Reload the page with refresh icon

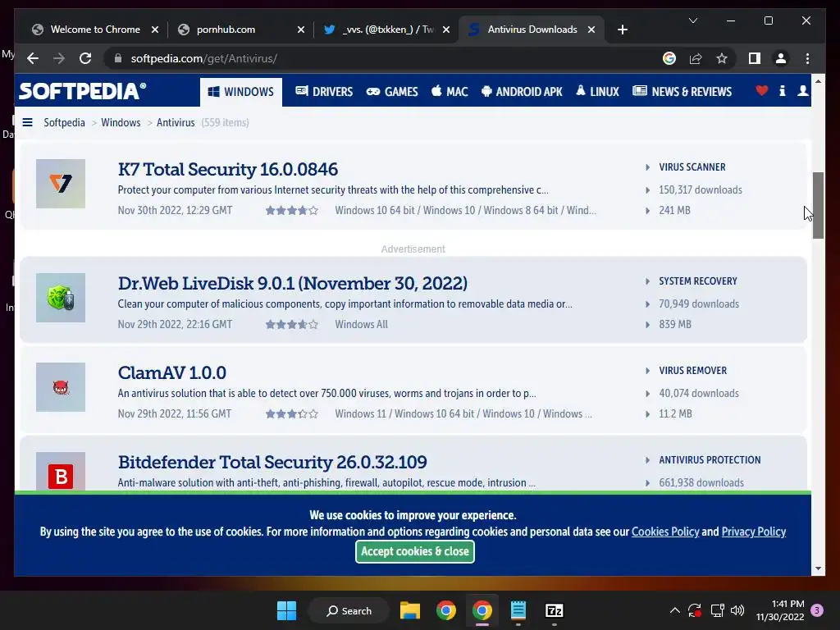click(x=85, y=58)
